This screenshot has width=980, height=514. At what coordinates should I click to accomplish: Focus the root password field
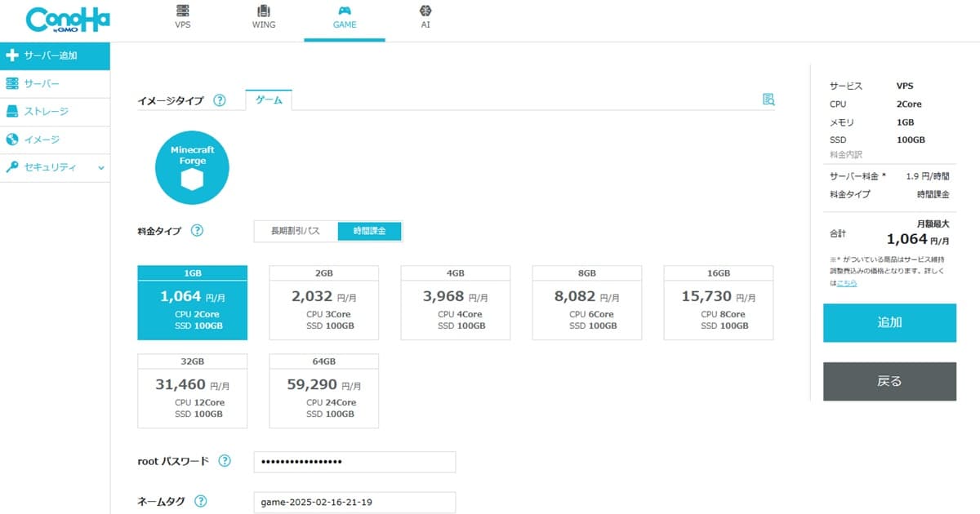[x=354, y=462]
